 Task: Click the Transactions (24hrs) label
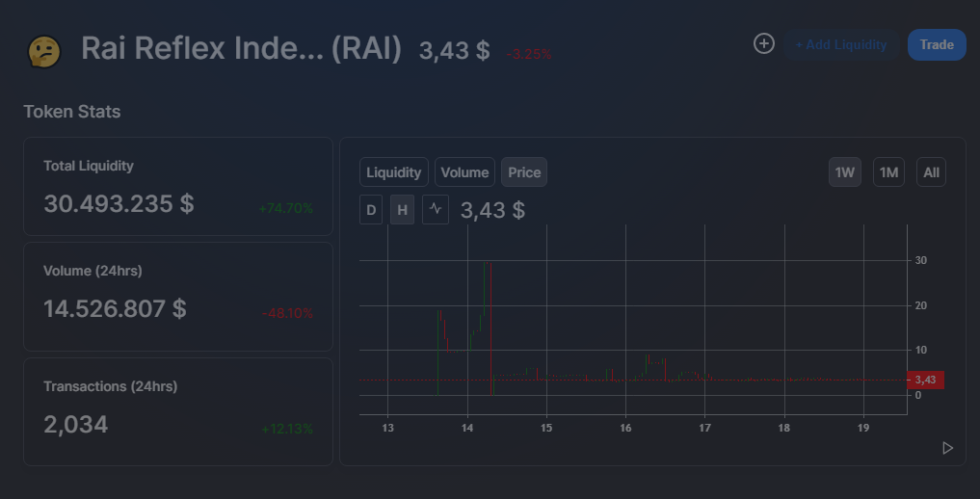pyautogui.click(x=111, y=386)
